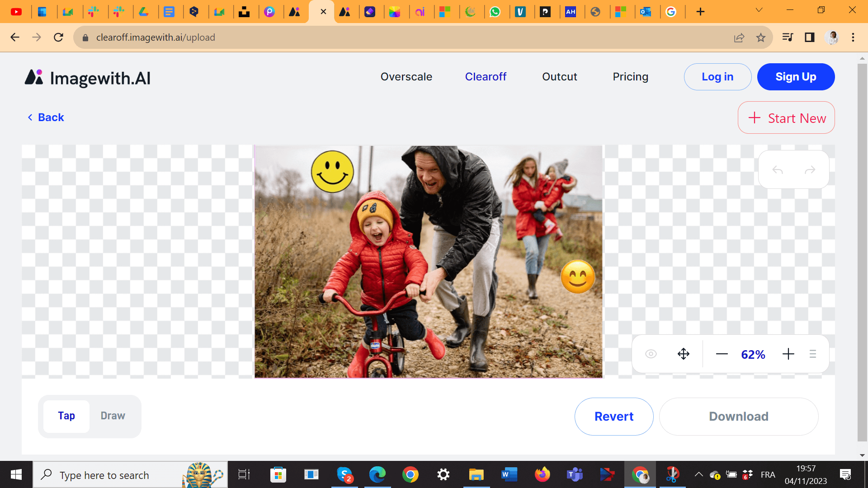This screenshot has width=868, height=488.
Task: Switch to the Tap mode tab
Action: [66, 415]
